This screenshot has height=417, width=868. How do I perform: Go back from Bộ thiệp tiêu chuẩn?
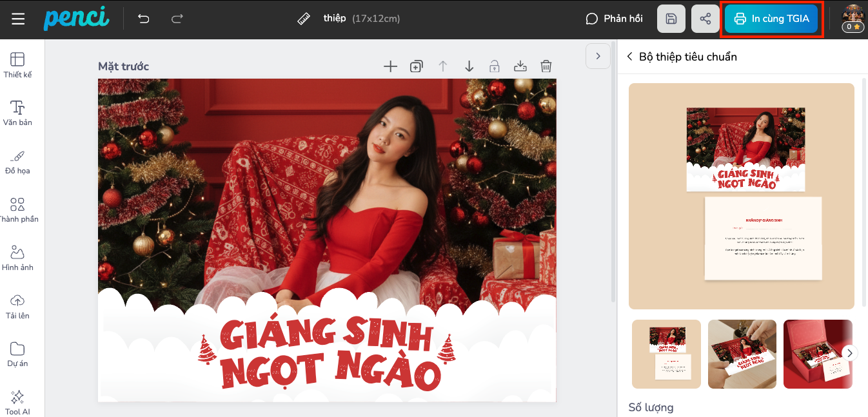[630, 57]
